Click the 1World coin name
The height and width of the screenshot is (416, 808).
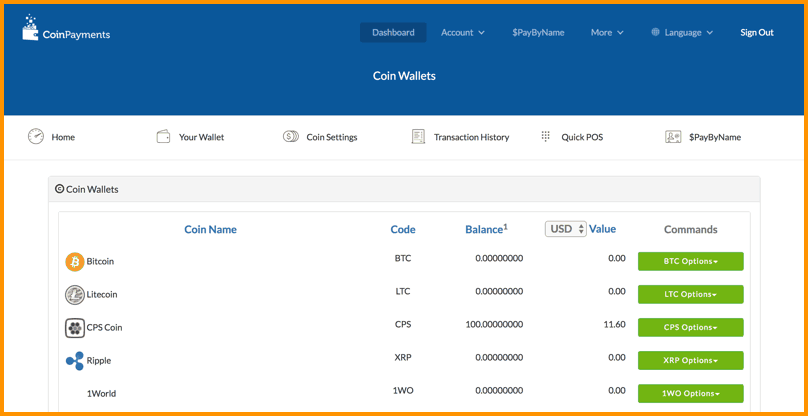point(101,394)
